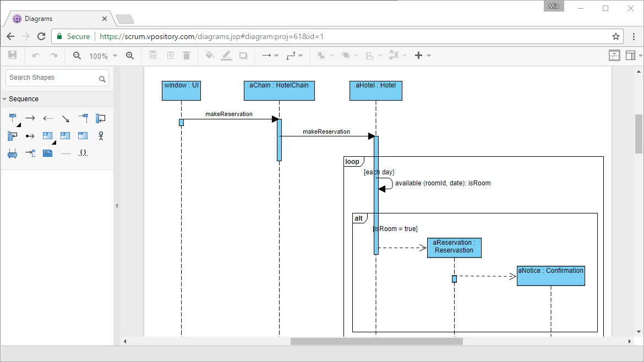Select the Fill color bucket tool
Screen dimensions: 644x362
tap(210, 55)
